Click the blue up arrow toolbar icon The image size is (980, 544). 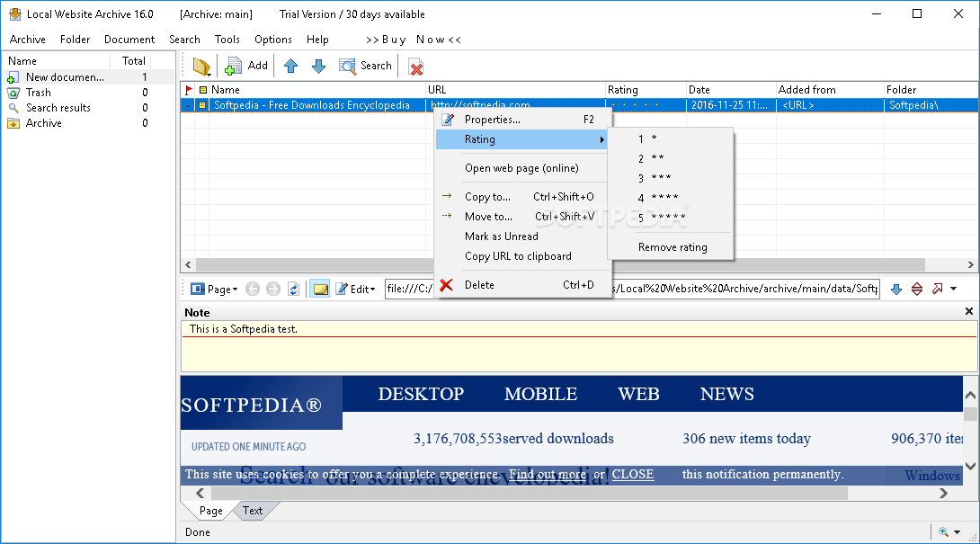290,66
